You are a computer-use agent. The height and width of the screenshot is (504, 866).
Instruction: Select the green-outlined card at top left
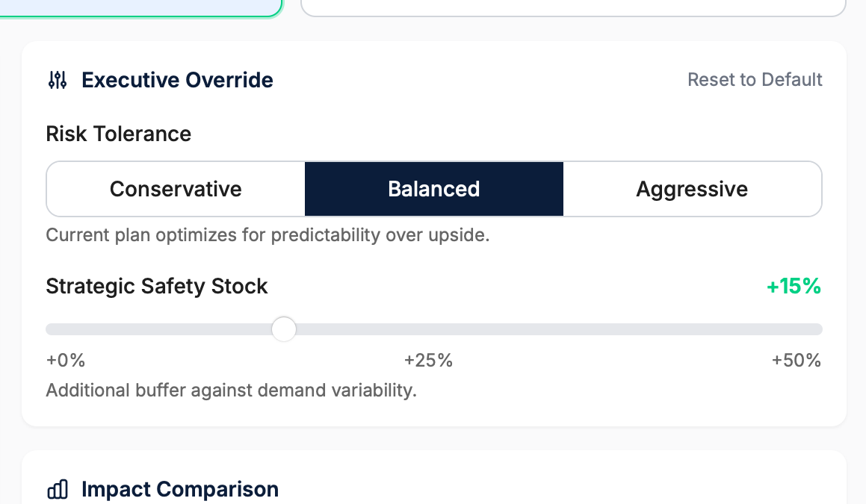(x=142, y=6)
